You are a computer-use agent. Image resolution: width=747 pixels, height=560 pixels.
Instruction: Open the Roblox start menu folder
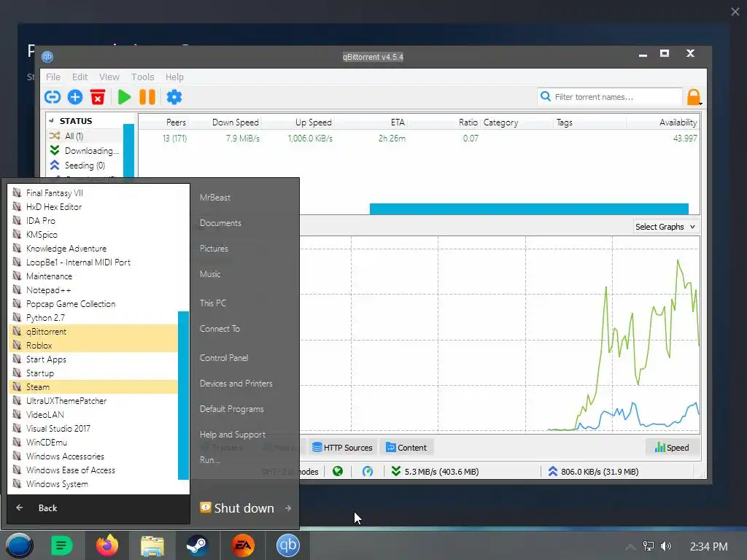click(93, 345)
